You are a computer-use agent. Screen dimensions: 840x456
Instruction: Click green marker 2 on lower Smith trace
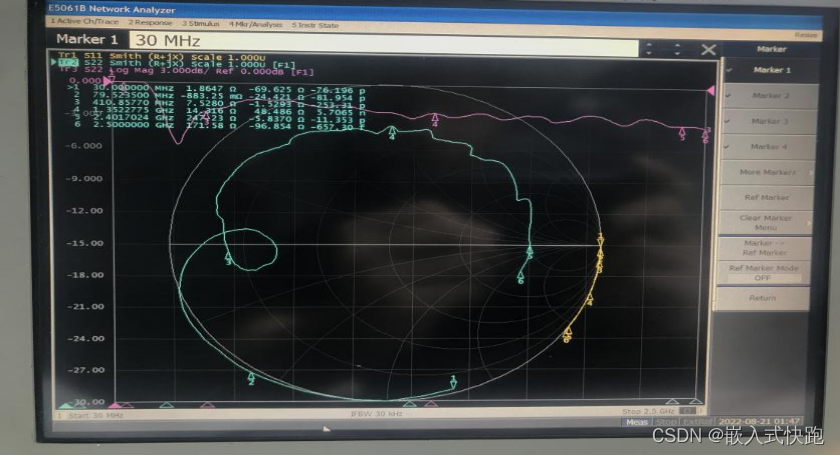(x=251, y=378)
